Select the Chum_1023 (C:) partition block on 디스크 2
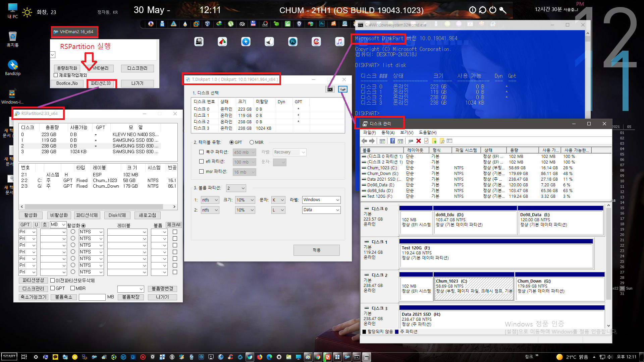644x362 pixels. 474,286
